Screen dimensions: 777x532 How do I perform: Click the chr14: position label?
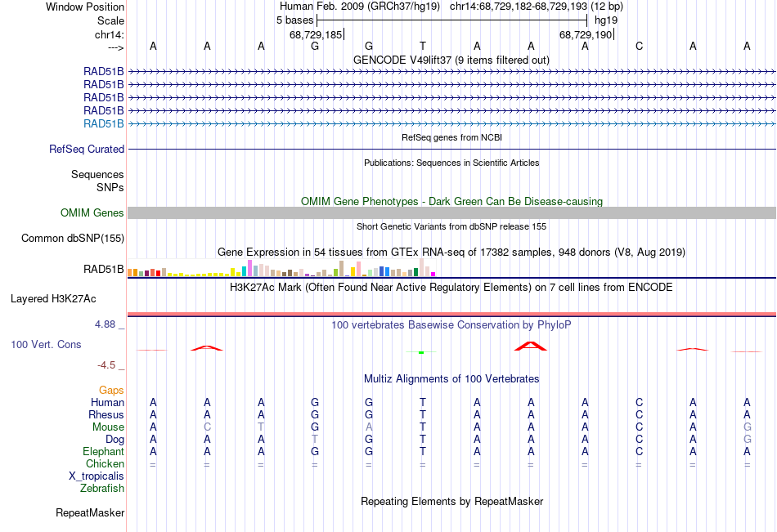pos(109,34)
